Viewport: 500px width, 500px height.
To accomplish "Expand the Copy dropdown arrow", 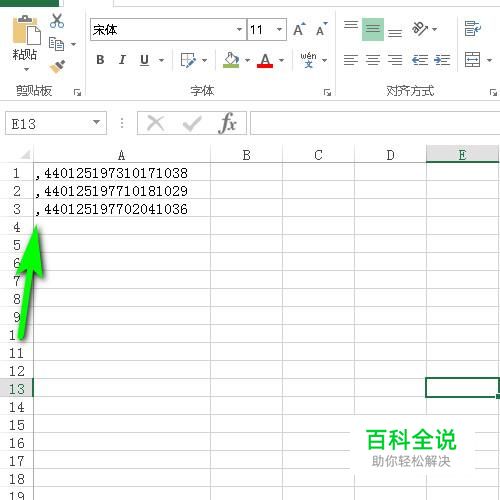I will click(74, 44).
